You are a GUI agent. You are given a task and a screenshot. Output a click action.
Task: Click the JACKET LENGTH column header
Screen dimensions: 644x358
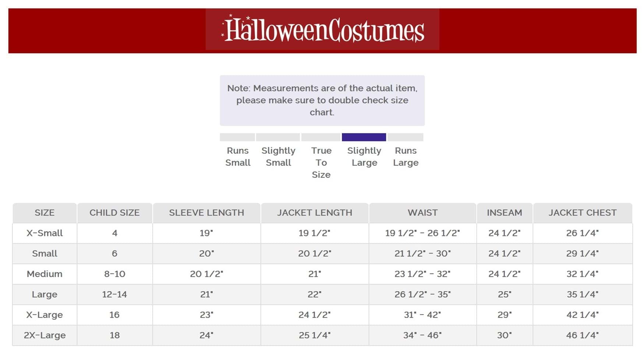click(315, 213)
